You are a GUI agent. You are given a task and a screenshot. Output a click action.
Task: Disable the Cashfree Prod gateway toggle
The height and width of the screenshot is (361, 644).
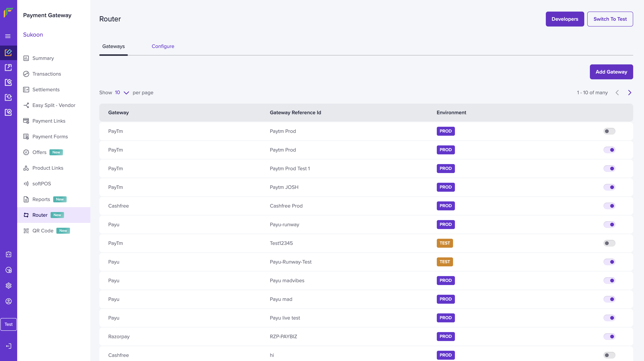tap(609, 206)
